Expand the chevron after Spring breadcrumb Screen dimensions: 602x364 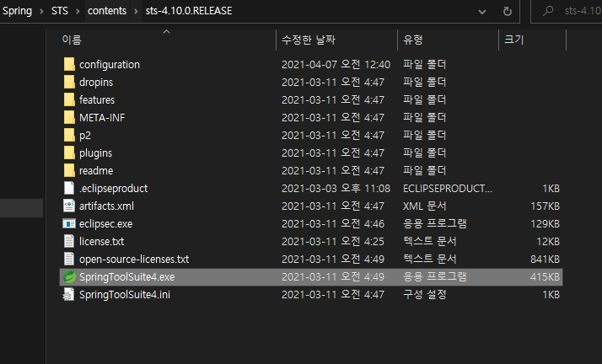click(41, 11)
